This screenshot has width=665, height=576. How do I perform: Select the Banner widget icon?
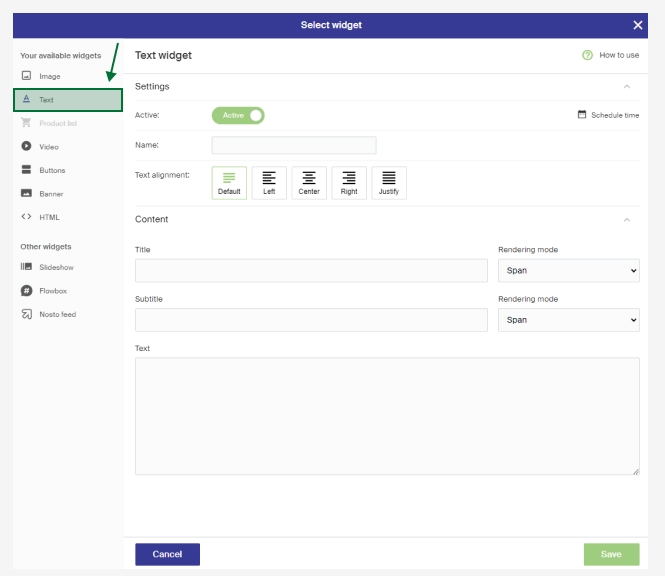pos(26,193)
